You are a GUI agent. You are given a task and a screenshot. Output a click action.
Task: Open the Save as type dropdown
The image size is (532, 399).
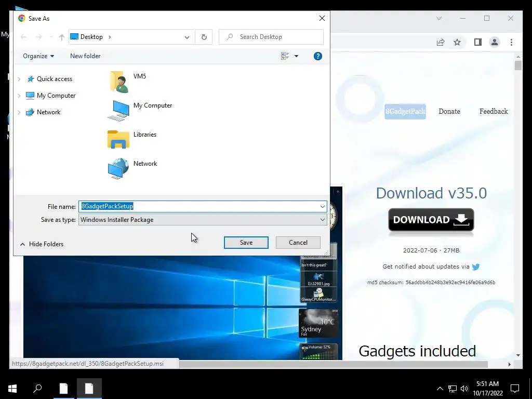click(322, 220)
